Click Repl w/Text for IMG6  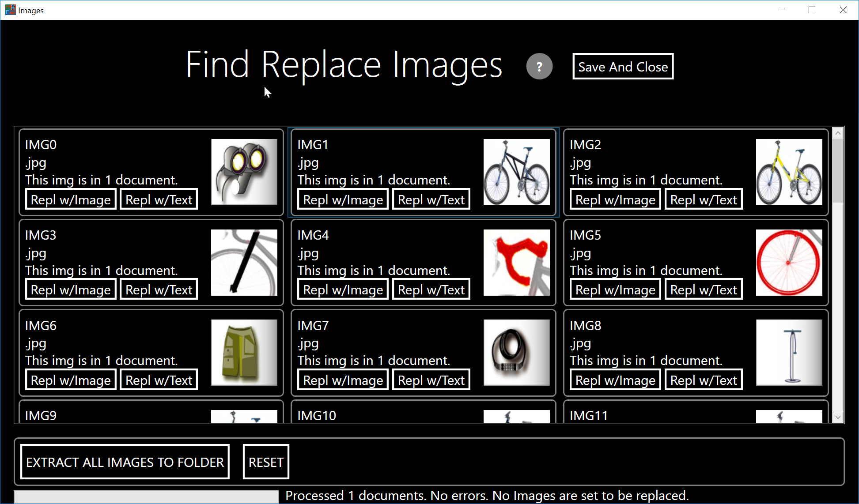coord(159,380)
